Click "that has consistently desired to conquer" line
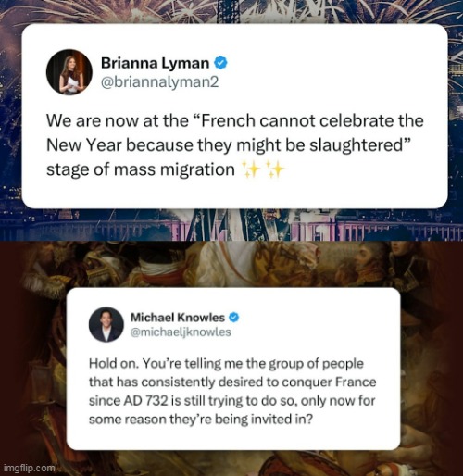The width and height of the screenshot is (463, 476). click(x=232, y=382)
